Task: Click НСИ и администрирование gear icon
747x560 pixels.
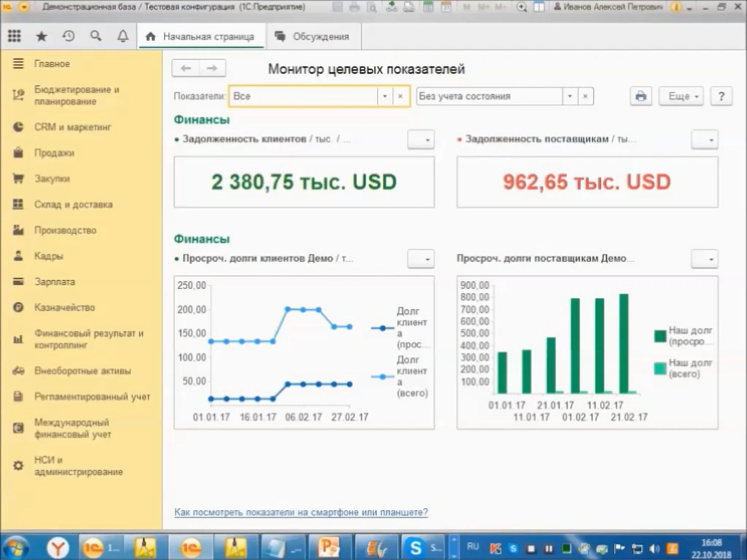Action: click(x=18, y=466)
